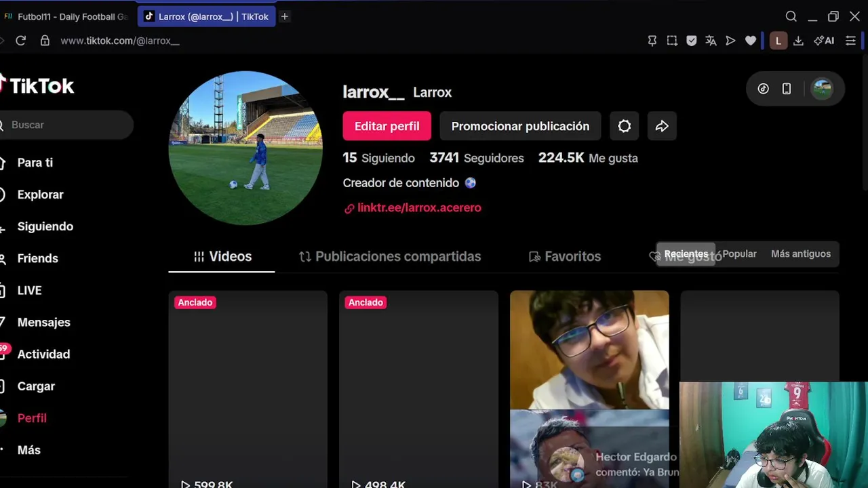Switch to the Futbol11 browser tab

point(66,16)
